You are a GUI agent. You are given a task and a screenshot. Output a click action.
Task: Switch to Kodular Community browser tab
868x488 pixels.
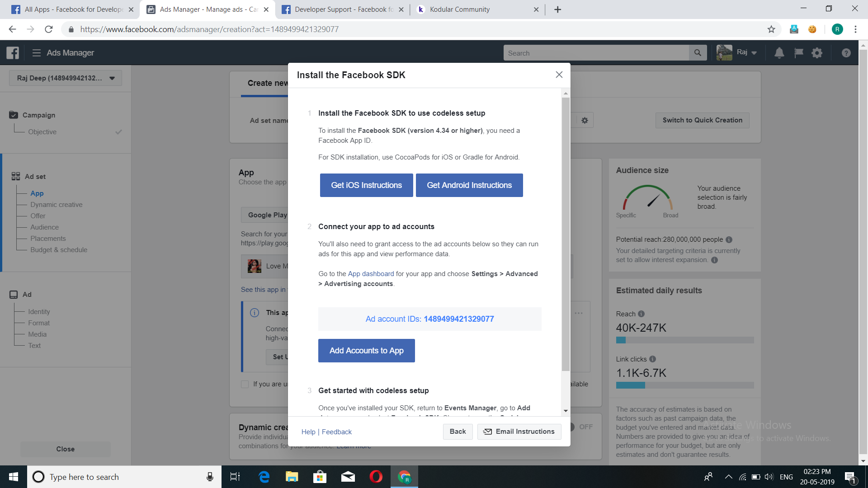coord(477,9)
